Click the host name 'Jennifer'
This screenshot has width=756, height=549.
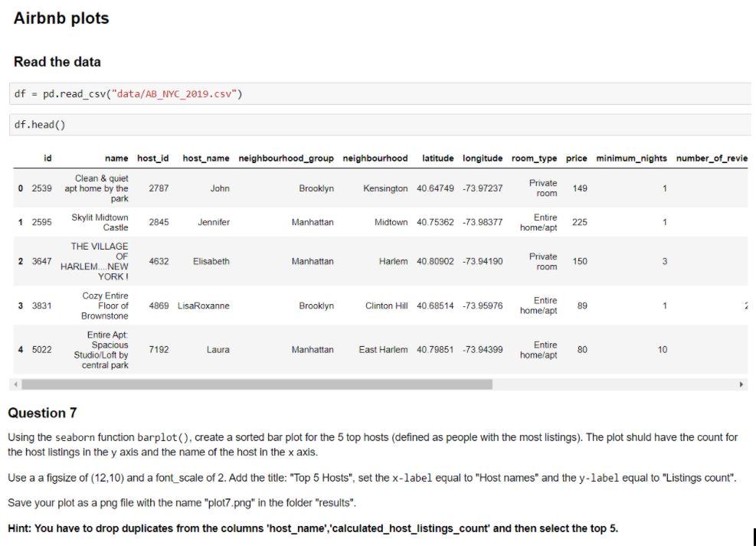tap(214, 222)
